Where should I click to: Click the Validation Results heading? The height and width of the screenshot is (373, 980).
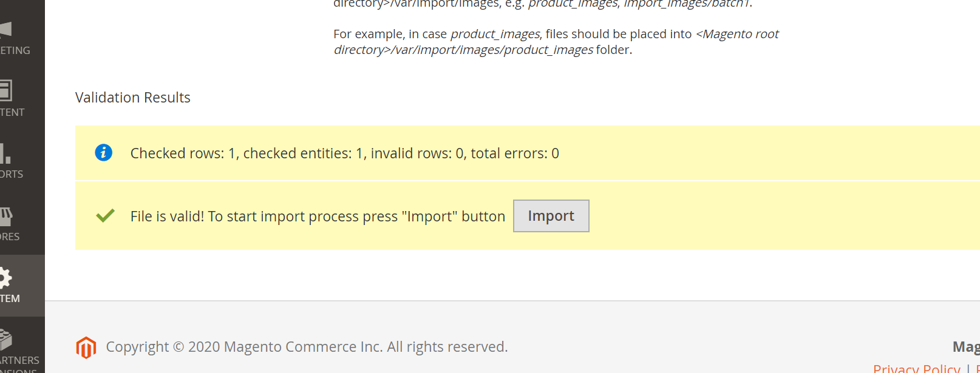(x=132, y=97)
